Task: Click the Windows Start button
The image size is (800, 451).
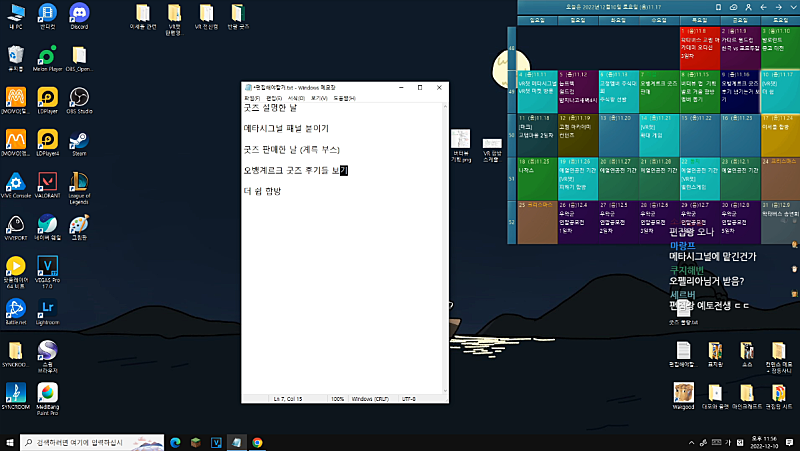Action: click(x=10, y=441)
